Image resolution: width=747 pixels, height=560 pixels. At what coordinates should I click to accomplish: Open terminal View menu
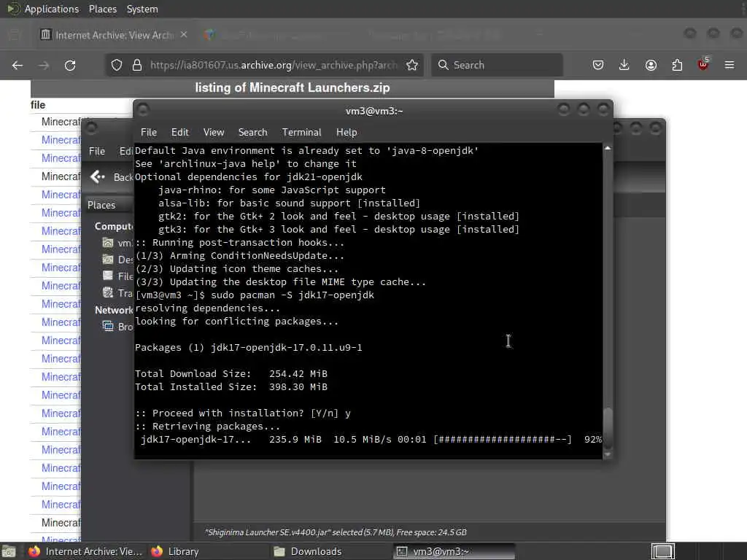tap(214, 133)
